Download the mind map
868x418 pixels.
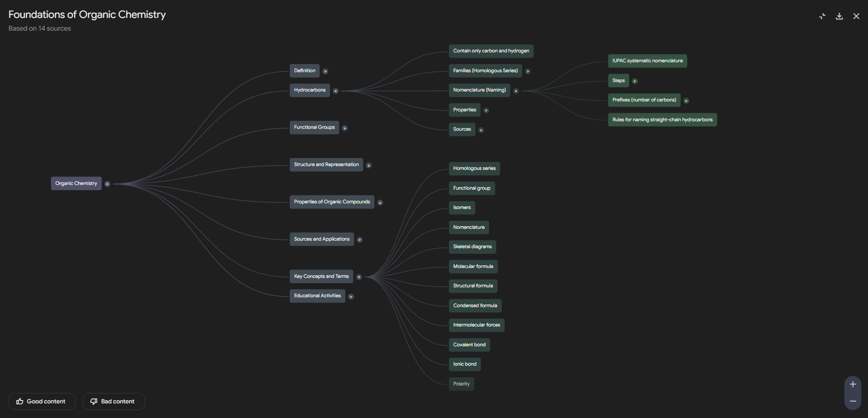click(839, 16)
